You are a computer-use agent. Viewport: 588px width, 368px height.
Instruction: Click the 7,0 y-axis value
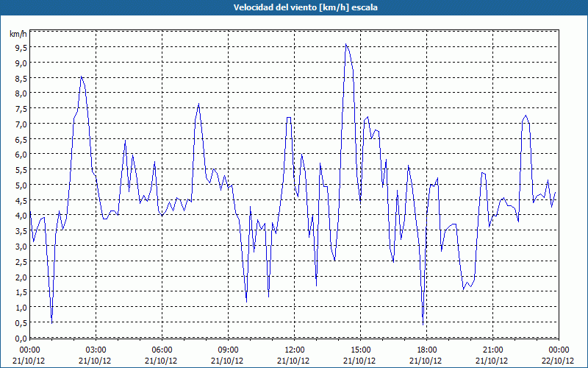click(x=21, y=124)
